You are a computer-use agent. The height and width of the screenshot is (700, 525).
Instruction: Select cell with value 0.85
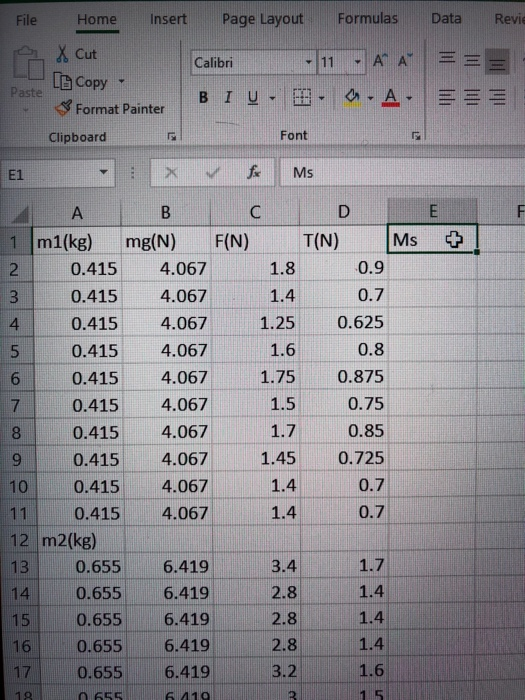pos(344,431)
